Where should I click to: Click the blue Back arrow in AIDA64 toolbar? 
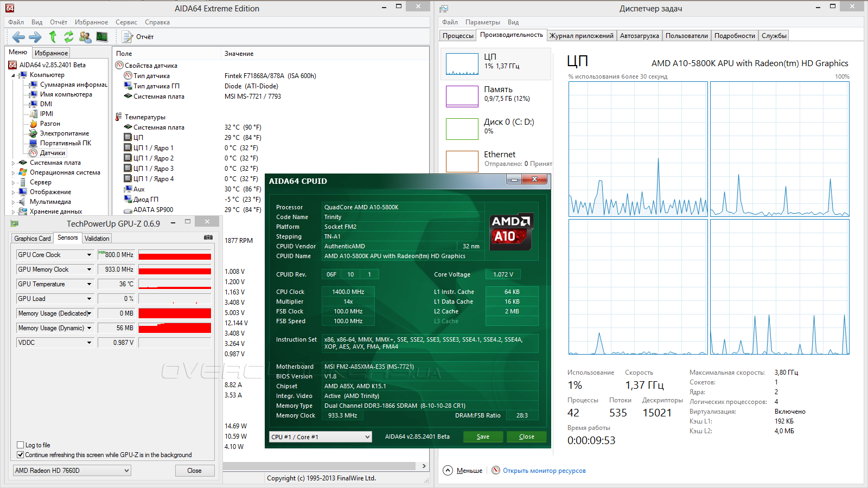[x=18, y=37]
